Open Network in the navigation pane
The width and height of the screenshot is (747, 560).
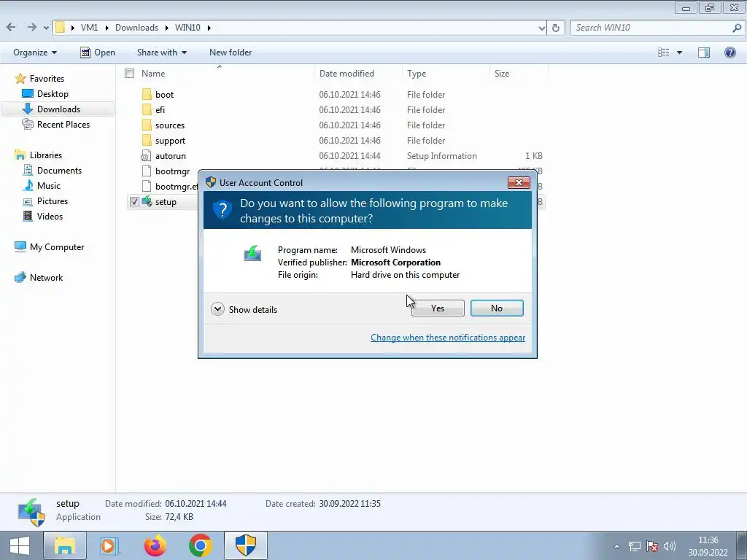(46, 278)
